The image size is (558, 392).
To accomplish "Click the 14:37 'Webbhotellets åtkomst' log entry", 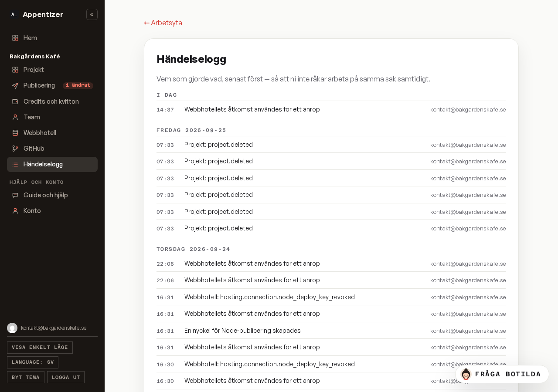I will coord(331,109).
